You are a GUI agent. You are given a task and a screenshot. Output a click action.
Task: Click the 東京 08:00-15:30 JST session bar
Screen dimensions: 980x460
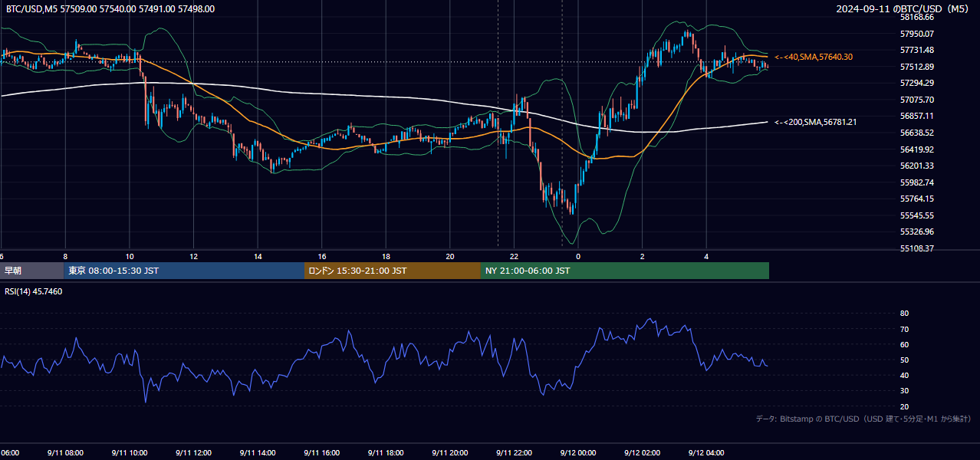tap(185, 271)
